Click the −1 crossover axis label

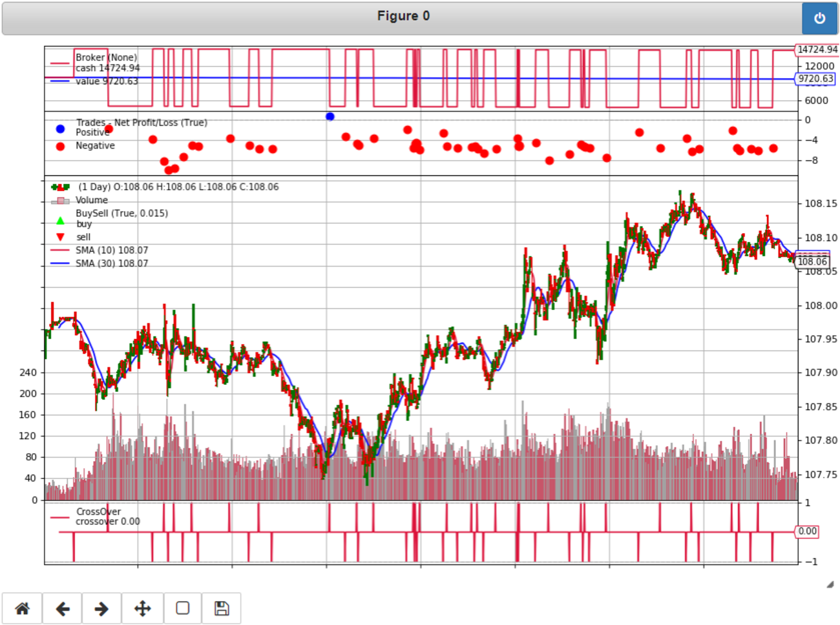point(811,562)
